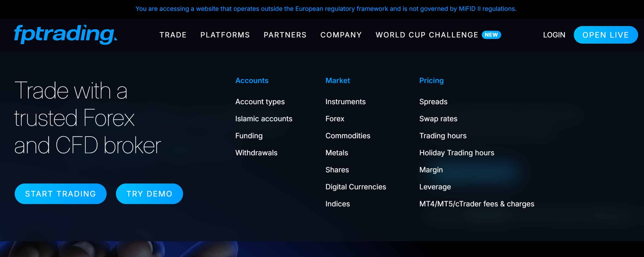Open the PARTNERS menu
Viewport: 644px width, 257px height.
pos(285,35)
